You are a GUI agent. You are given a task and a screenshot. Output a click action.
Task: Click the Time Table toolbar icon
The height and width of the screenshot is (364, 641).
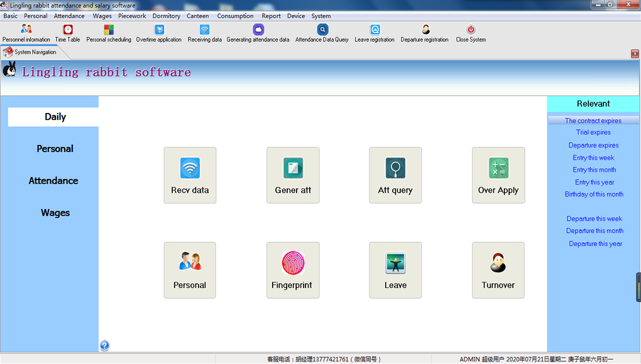point(68,33)
